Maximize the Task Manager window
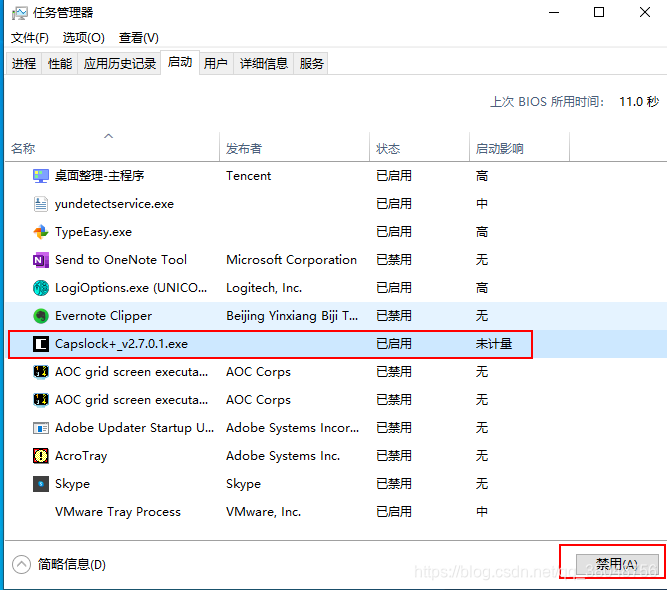 click(599, 12)
